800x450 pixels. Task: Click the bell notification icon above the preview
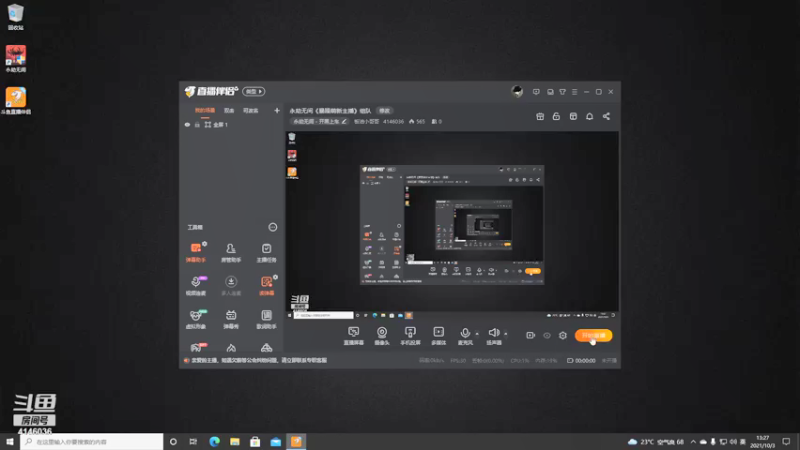tap(589, 116)
